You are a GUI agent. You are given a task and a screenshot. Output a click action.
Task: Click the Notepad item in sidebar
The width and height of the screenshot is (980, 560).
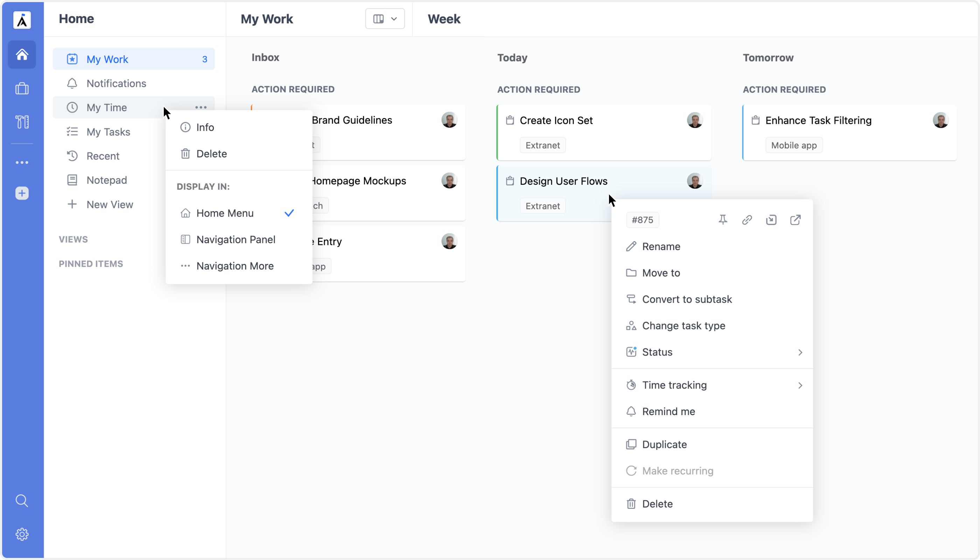pos(107,180)
